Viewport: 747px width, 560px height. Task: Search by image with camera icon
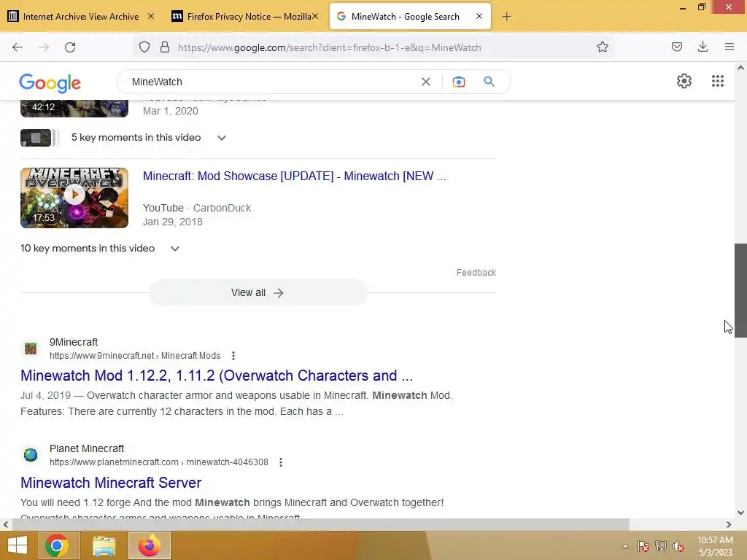click(x=458, y=82)
